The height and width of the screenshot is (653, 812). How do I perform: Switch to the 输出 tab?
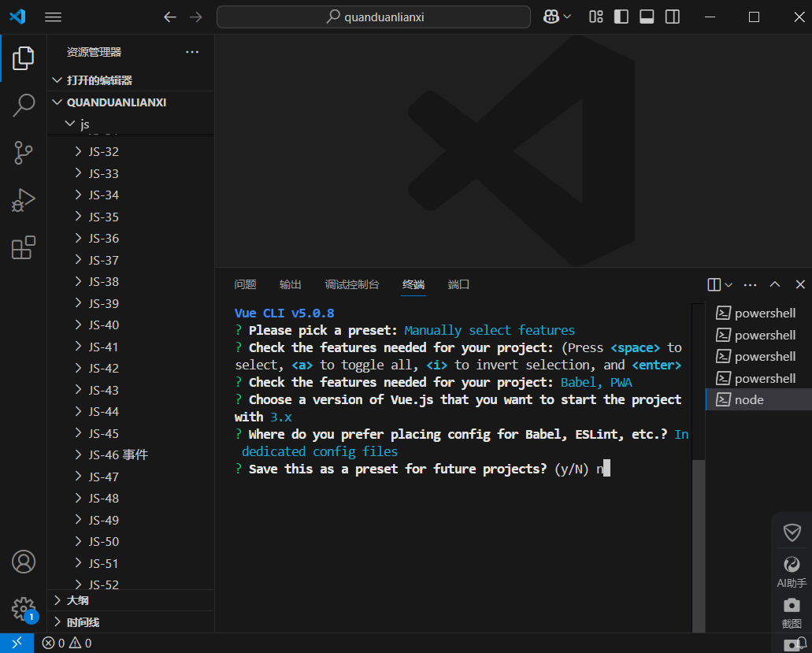coord(290,284)
